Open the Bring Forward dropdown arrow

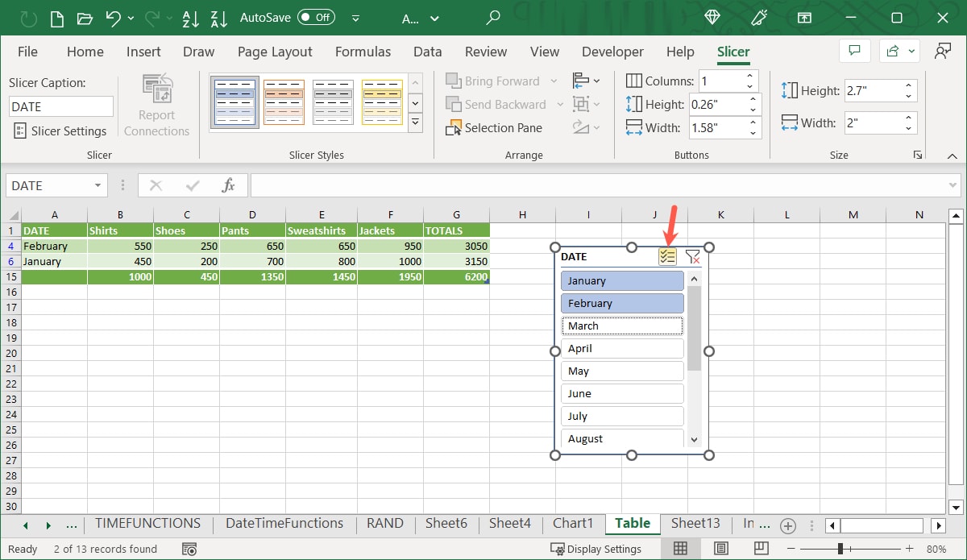[x=553, y=81]
